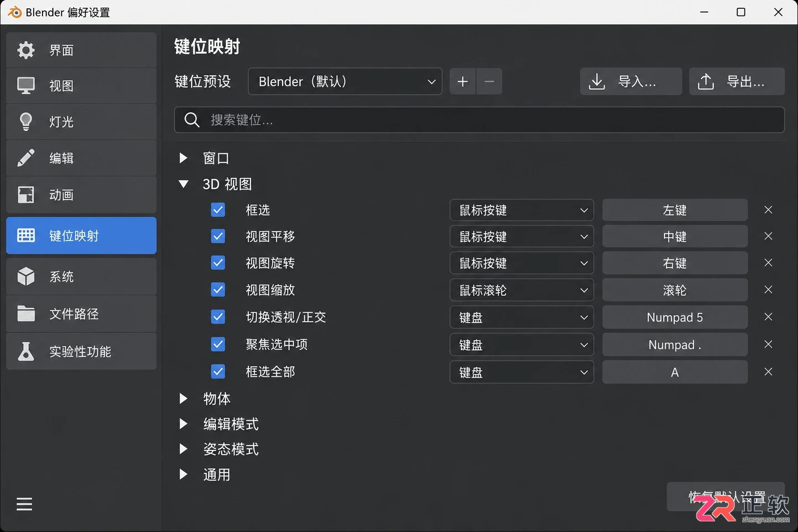Viewport: 798px width, 532px height.
Task: Toggle the 框选全部 checkbox
Action: [218, 371]
